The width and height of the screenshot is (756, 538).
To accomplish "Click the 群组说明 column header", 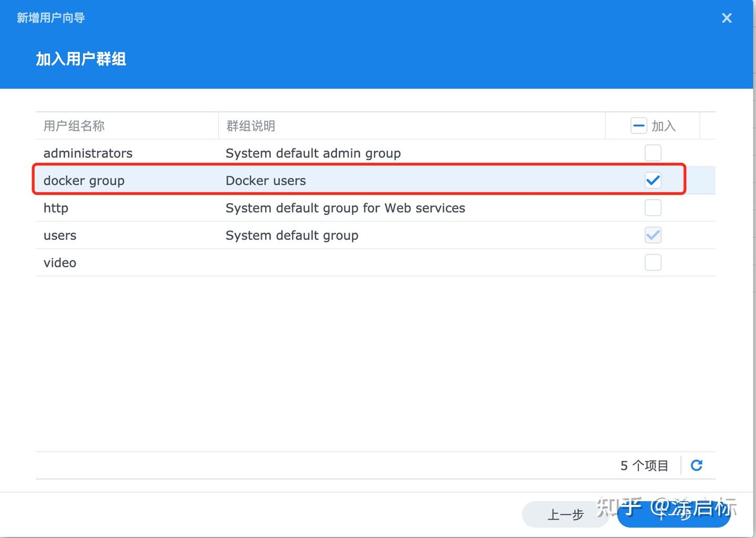I will (x=251, y=125).
